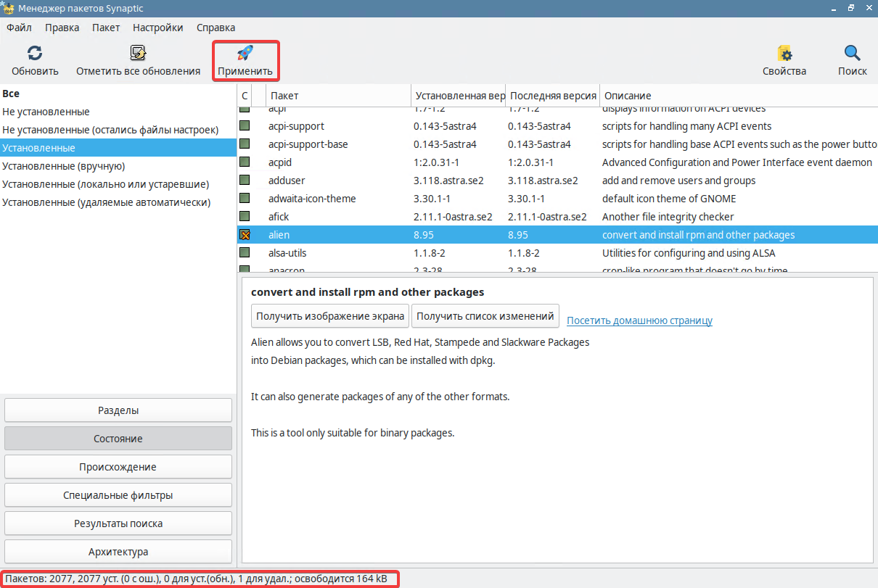Select the alien package name

pyautogui.click(x=279, y=235)
